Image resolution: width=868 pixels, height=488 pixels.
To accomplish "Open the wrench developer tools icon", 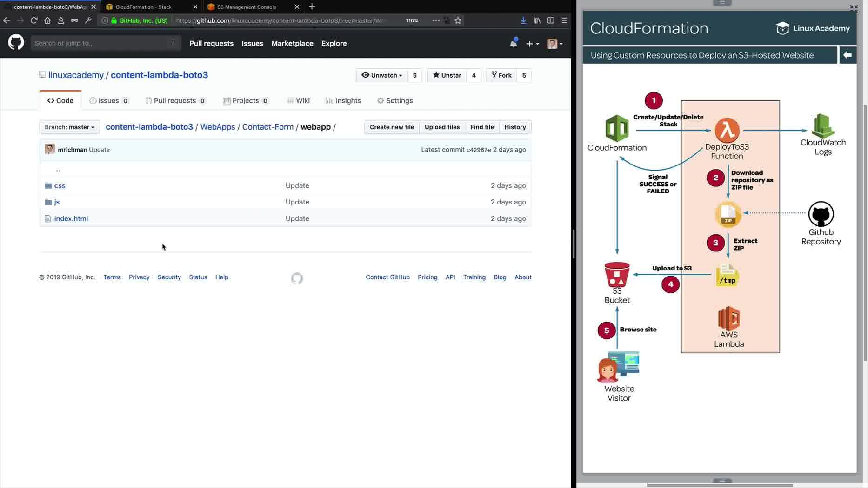I will 88,20.
